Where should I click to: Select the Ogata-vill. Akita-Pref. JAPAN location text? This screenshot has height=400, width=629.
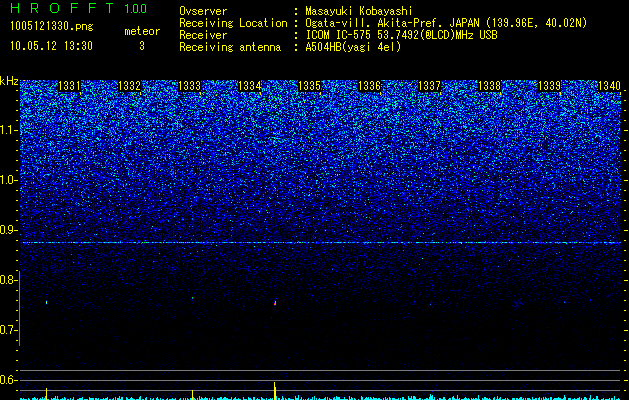click(x=446, y=24)
